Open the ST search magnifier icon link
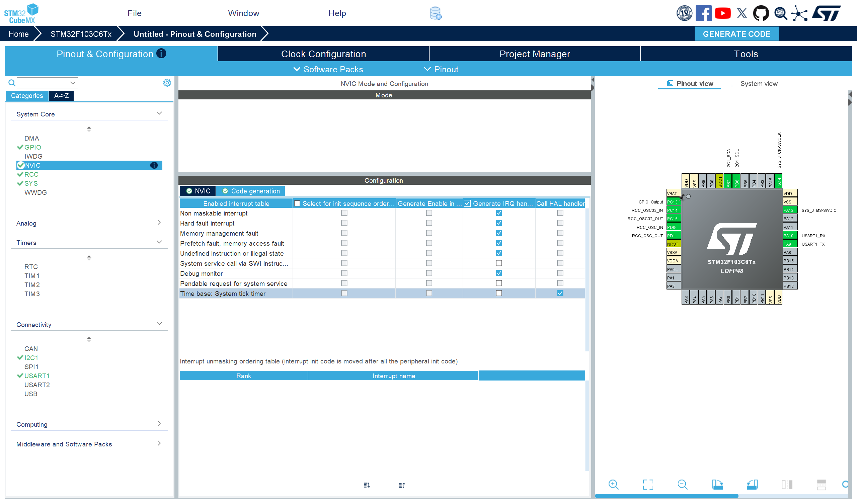The width and height of the screenshot is (857, 504). (x=780, y=13)
